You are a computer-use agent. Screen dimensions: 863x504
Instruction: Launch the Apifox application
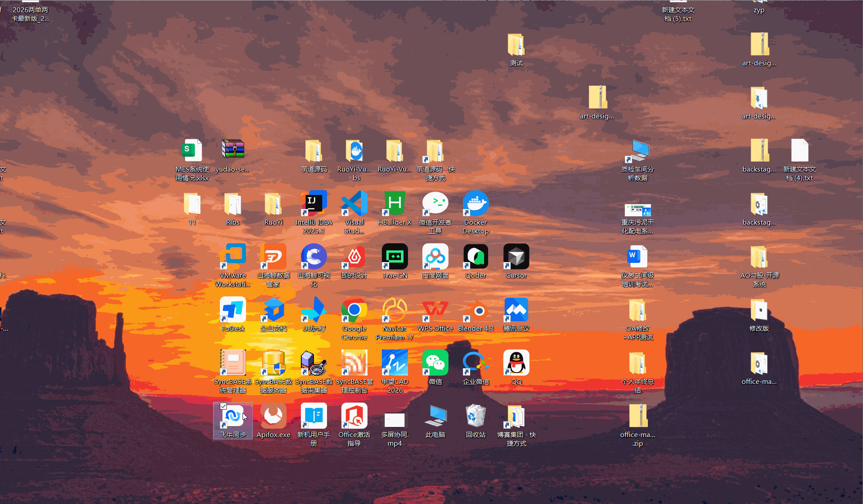[273, 416]
